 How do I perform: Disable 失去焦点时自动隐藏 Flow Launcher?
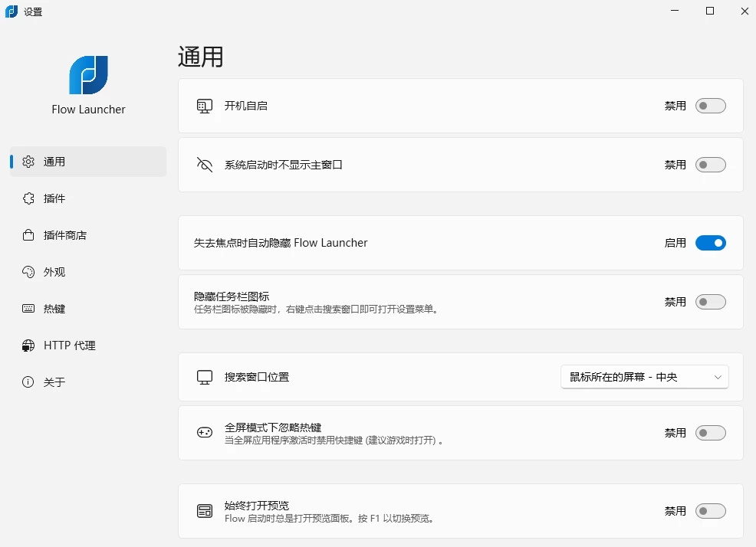[710, 242]
